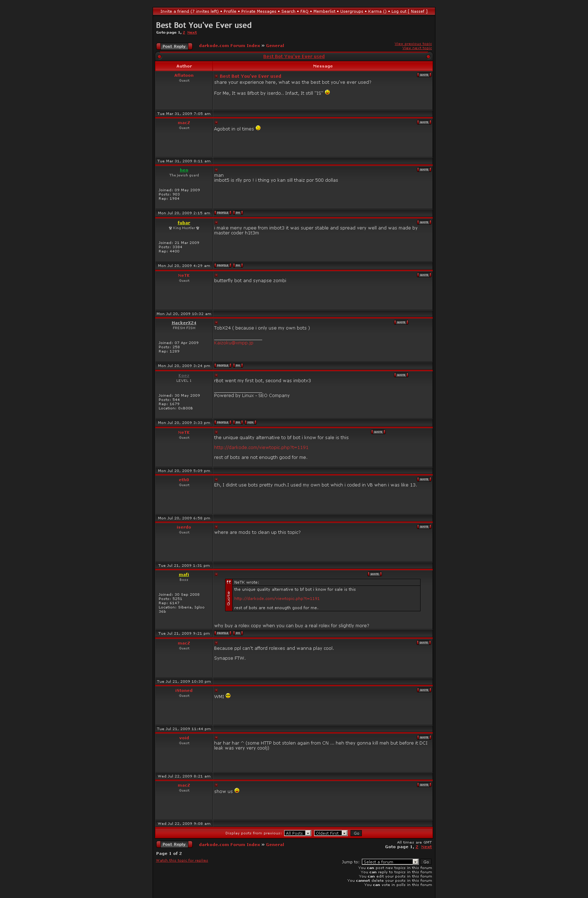This screenshot has width=588, height=898.
Task: Open HackerX24's profile icon
Action: click(223, 366)
